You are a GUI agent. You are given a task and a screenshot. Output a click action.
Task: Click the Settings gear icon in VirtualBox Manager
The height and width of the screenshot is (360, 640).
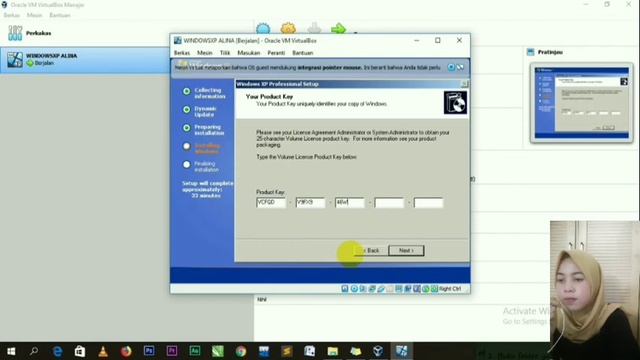pos(288,28)
